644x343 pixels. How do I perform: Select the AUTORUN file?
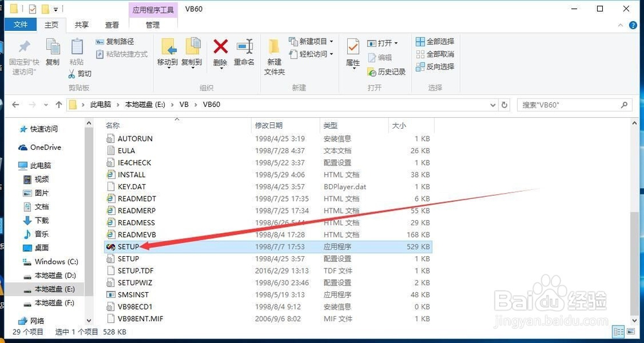pyautogui.click(x=268, y=138)
